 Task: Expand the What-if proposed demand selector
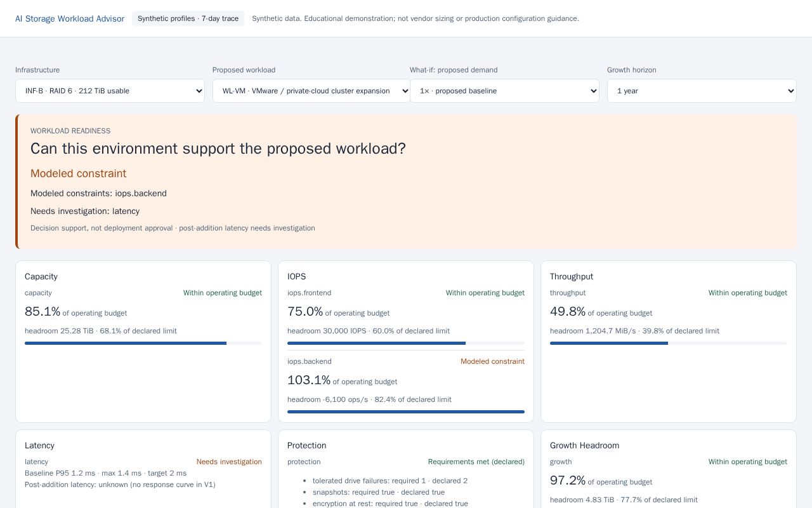pyautogui.click(x=504, y=91)
